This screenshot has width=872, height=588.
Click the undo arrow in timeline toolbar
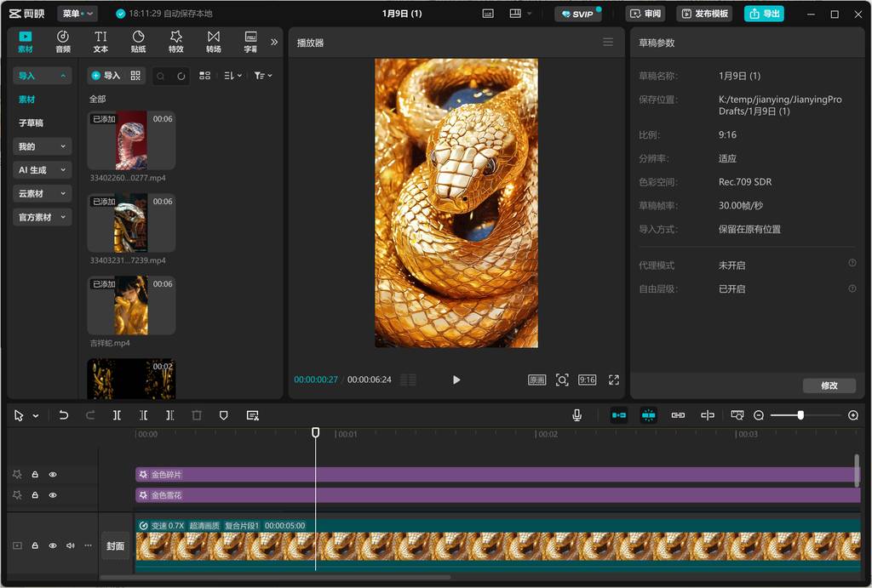pos(63,415)
